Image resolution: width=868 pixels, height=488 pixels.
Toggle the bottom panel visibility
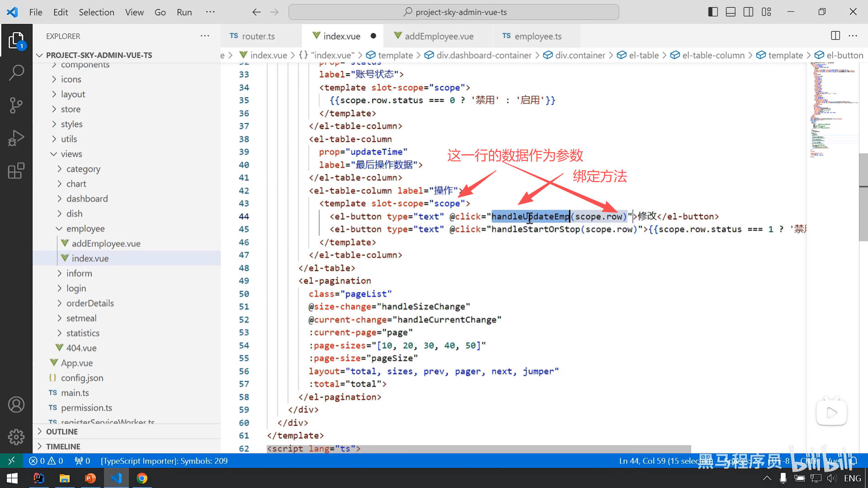731,12
